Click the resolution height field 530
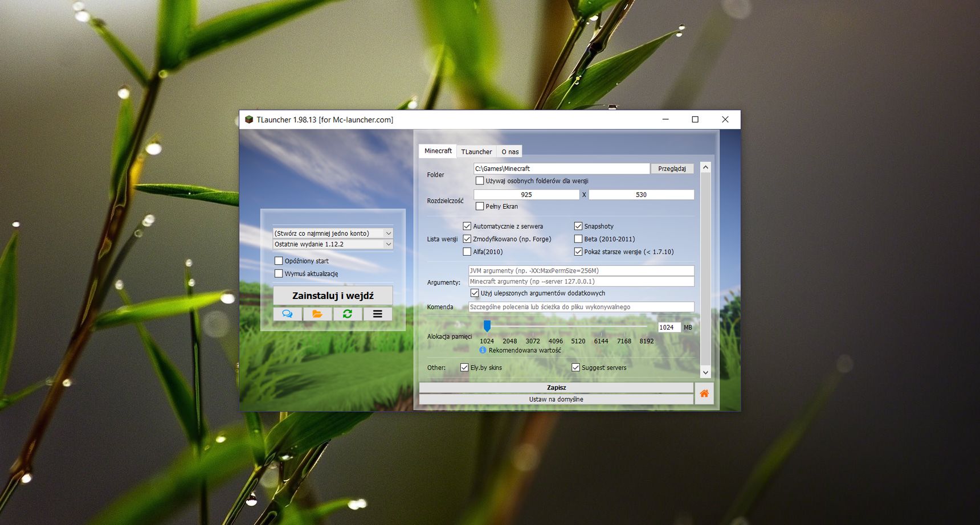The image size is (980, 525). pyautogui.click(x=641, y=195)
